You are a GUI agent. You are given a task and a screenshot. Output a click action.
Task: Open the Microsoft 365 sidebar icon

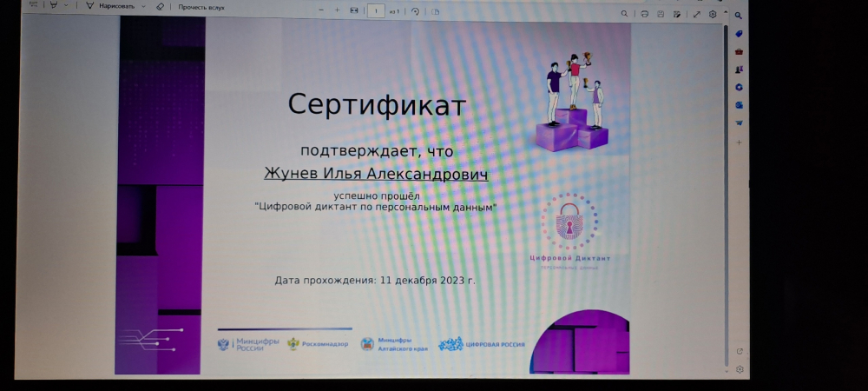click(739, 87)
